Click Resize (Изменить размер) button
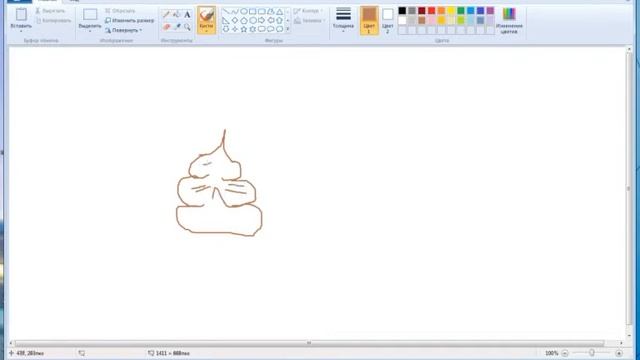This screenshot has width=640, height=360. pyautogui.click(x=129, y=20)
